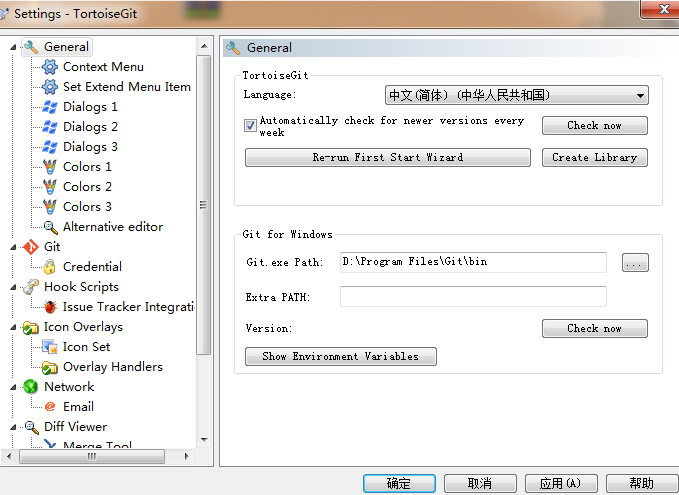The width and height of the screenshot is (679, 495).
Task: Click the Icon Set icon
Action: click(50, 347)
